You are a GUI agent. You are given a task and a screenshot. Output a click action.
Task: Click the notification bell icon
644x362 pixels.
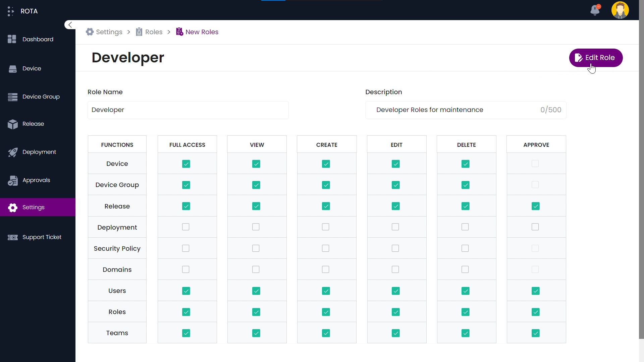click(x=595, y=10)
